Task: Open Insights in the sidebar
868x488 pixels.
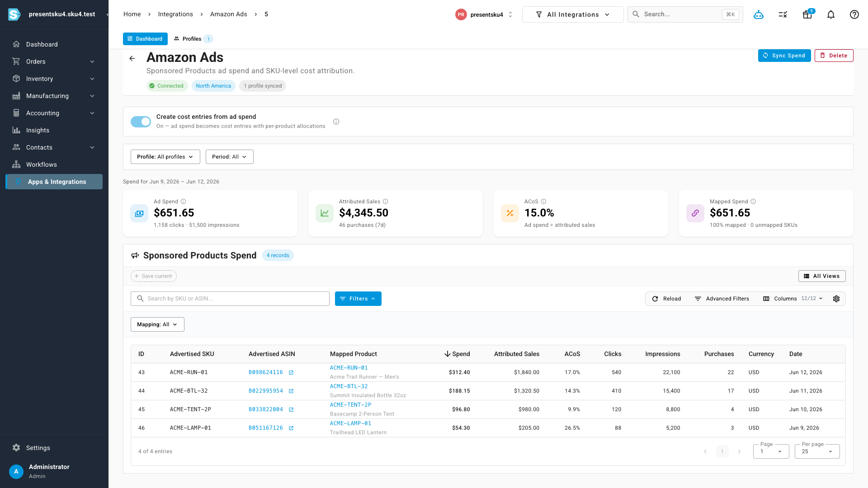Action: (x=54, y=130)
